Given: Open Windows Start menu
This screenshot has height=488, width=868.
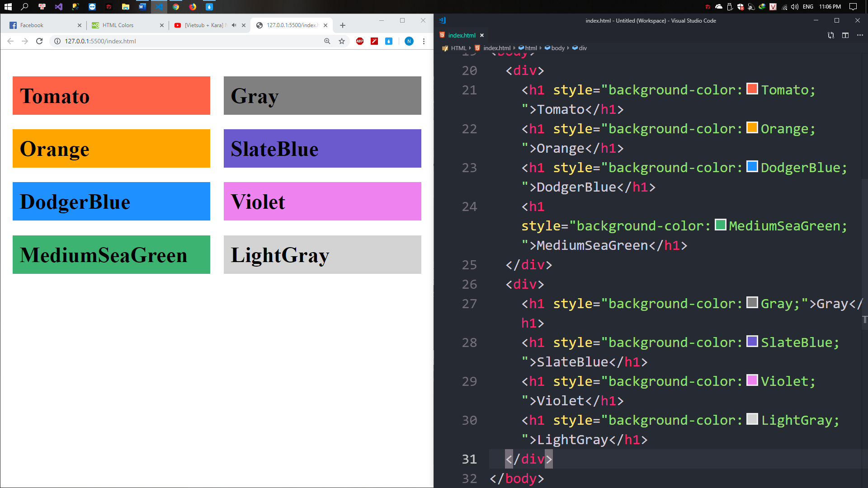Looking at the screenshot, I should click(x=8, y=7).
